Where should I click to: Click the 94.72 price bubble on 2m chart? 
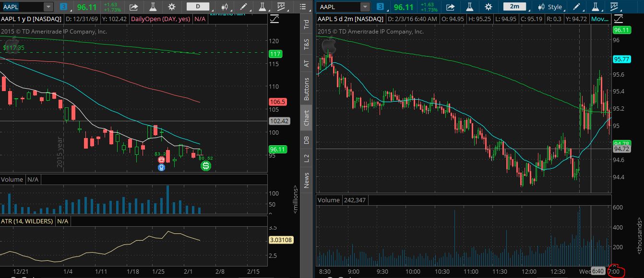coord(621,149)
